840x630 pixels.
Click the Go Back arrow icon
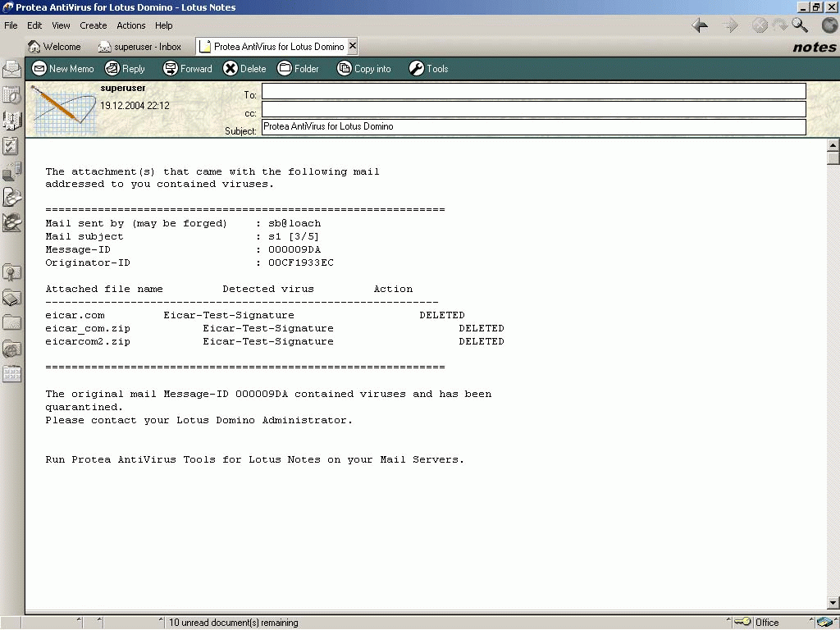coord(700,25)
